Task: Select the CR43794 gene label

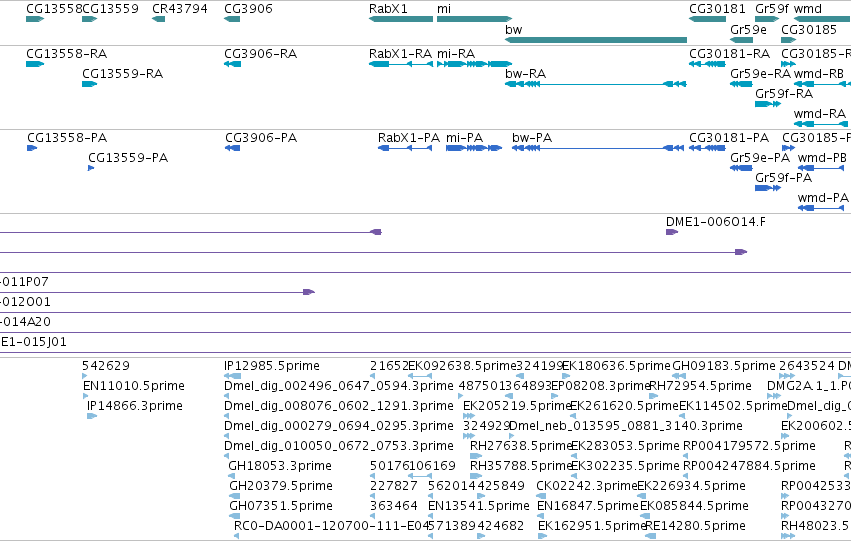Action: (180, 9)
